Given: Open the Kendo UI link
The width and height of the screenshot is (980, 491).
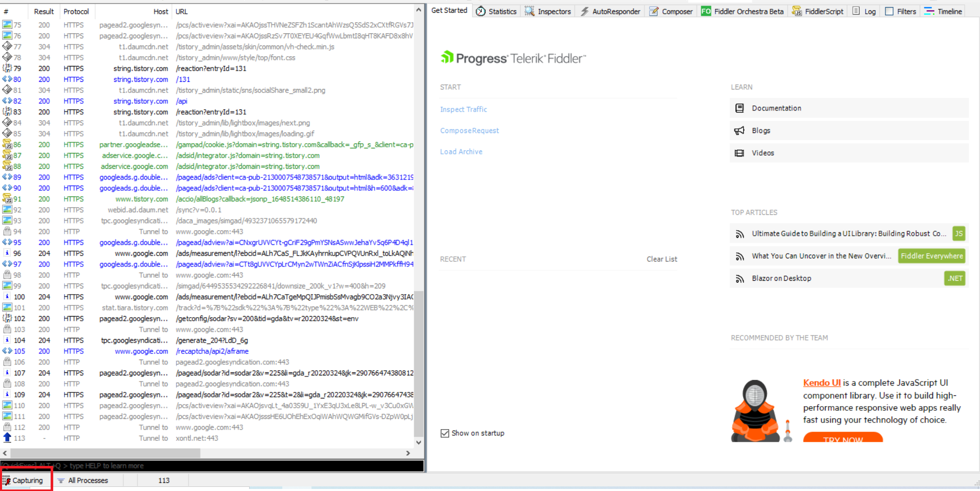Looking at the screenshot, I should point(821,383).
